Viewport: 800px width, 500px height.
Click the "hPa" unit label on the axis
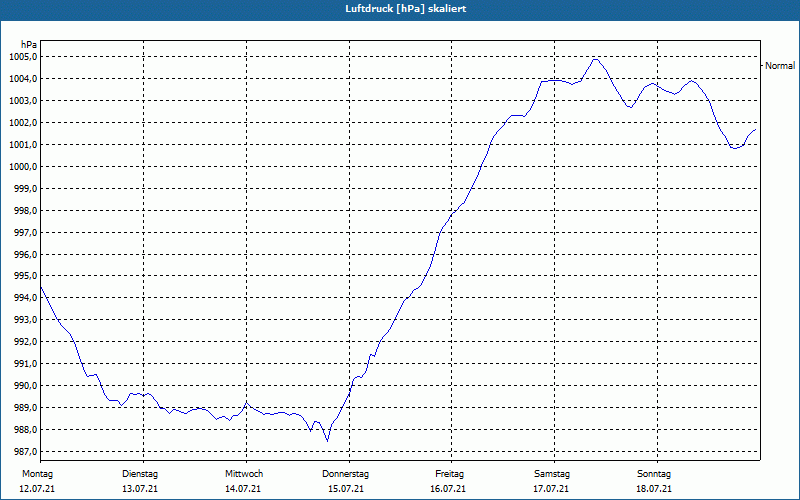point(29,44)
